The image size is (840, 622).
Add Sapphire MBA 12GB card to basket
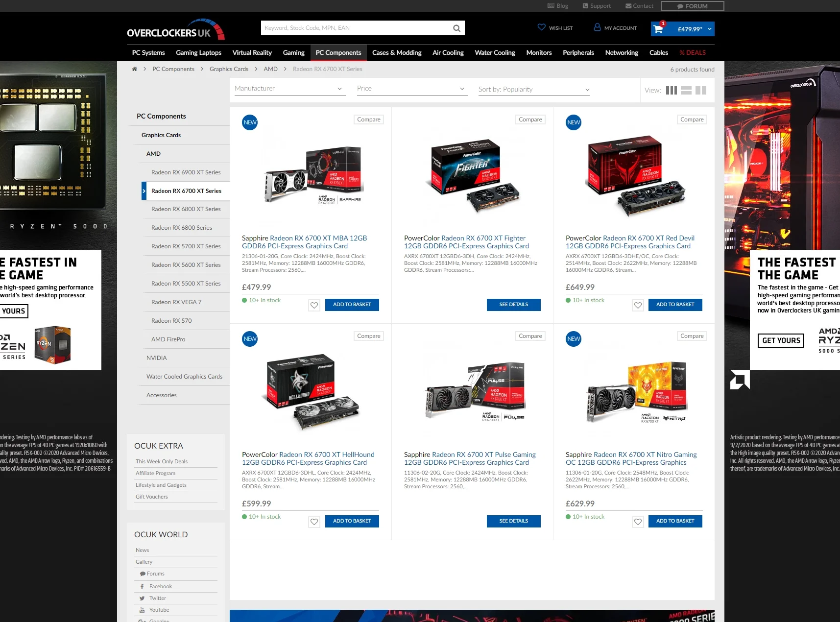pyautogui.click(x=352, y=305)
